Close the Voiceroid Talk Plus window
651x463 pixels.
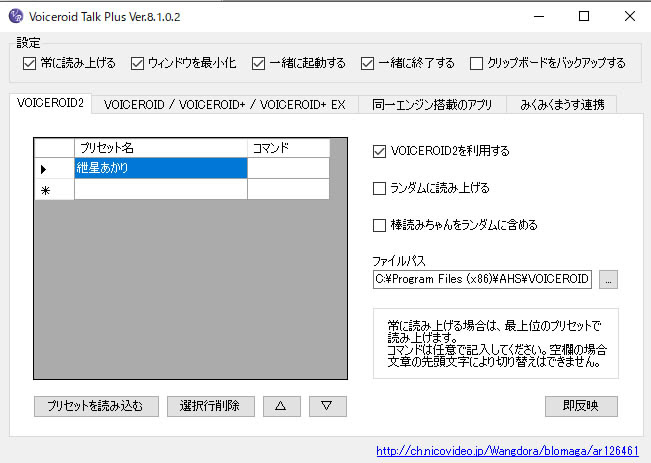[629, 16]
